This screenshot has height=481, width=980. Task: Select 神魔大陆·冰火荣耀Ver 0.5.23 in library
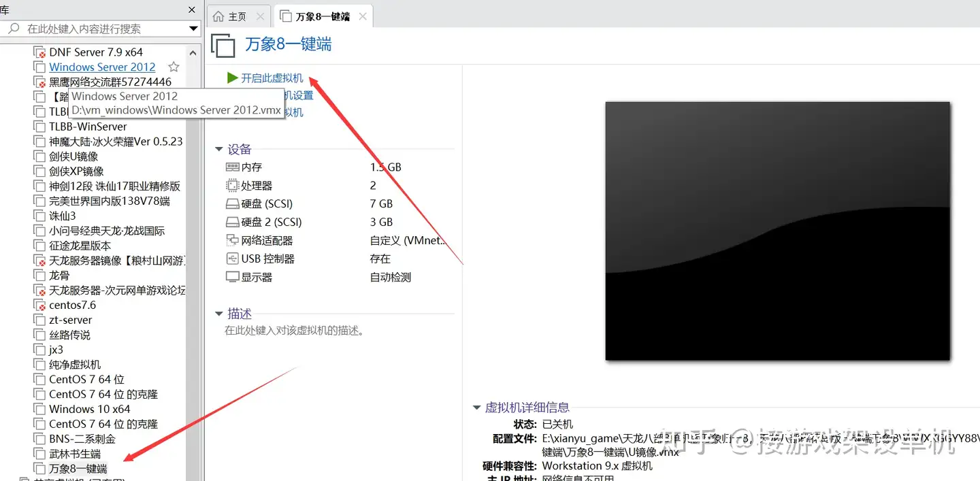coord(116,142)
